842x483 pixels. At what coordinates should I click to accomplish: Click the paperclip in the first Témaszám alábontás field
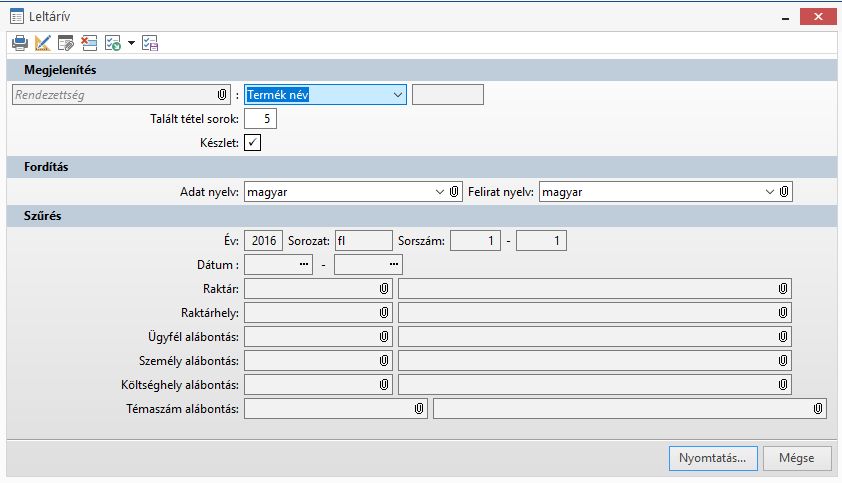point(419,409)
